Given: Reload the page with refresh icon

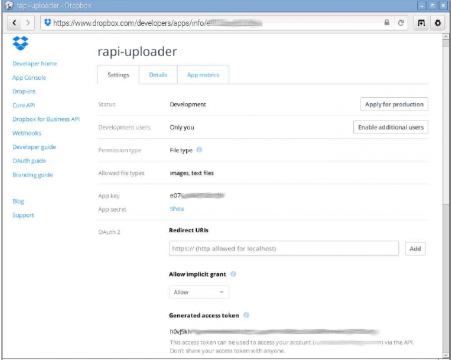Looking at the screenshot, I should [401, 23].
